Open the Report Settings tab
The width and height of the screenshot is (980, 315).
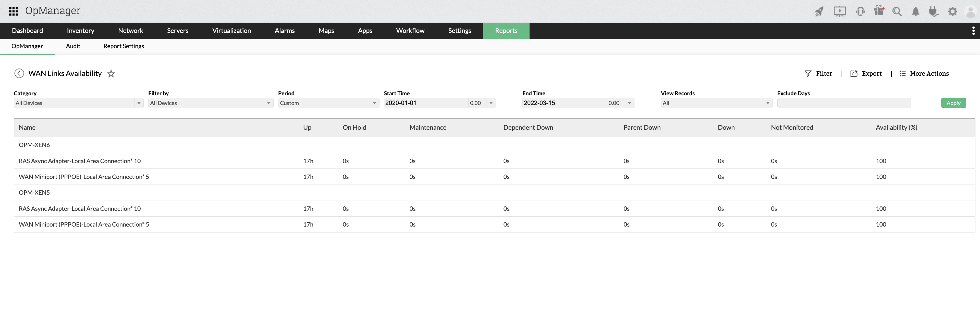coord(123,46)
